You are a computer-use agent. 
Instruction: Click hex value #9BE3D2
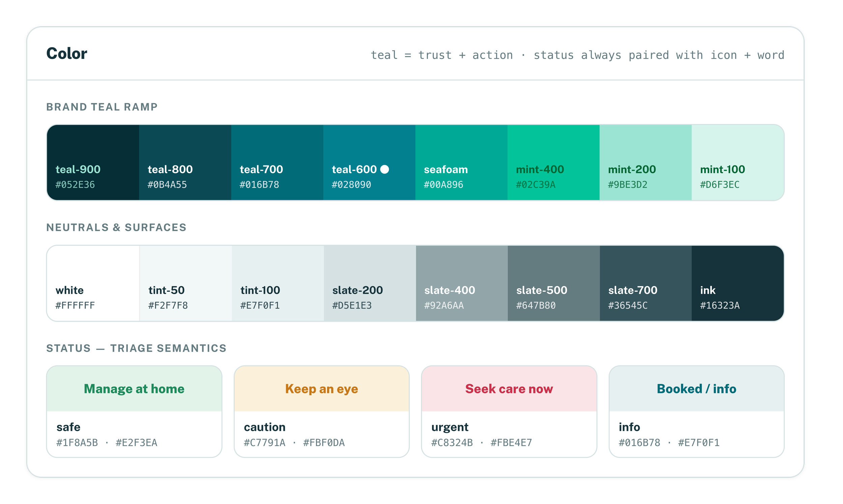[628, 185]
